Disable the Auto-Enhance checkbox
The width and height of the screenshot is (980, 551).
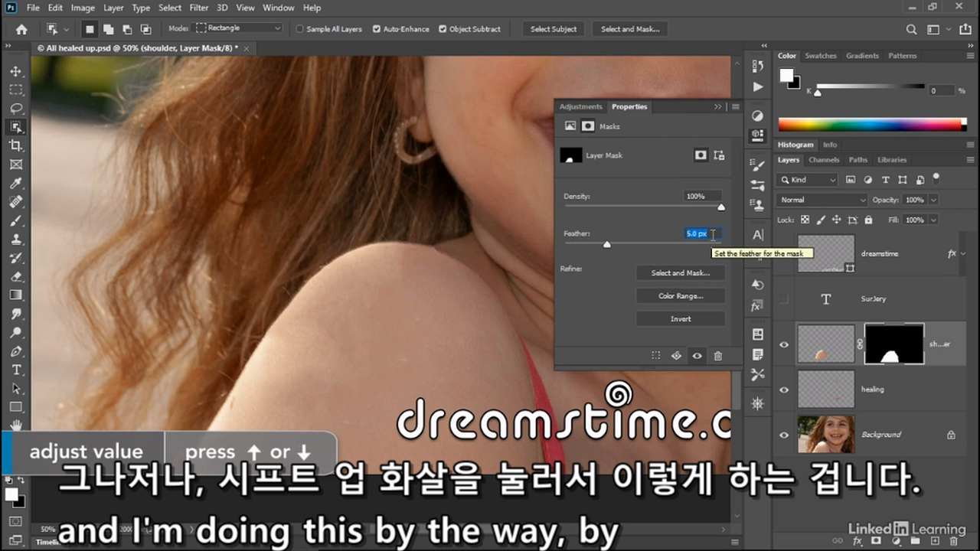[x=377, y=29]
